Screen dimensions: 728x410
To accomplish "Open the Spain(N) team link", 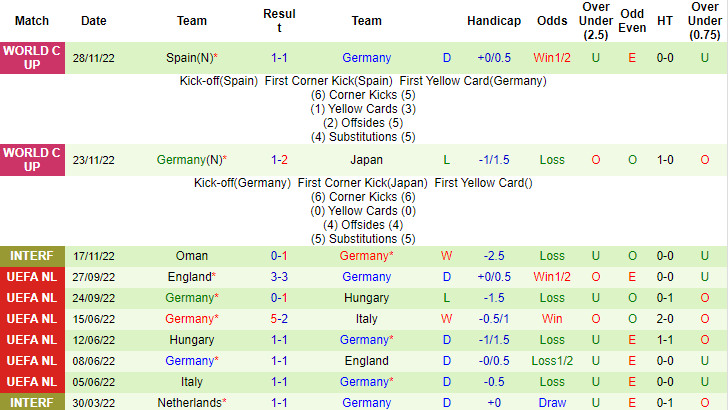I will point(190,58).
